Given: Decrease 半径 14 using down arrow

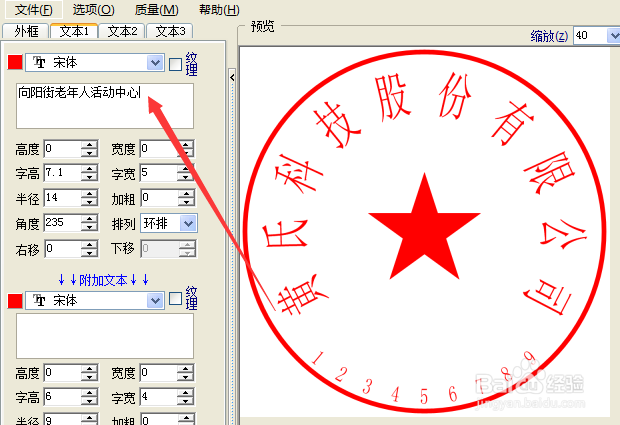Looking at the screenshot, I should 90,202.
